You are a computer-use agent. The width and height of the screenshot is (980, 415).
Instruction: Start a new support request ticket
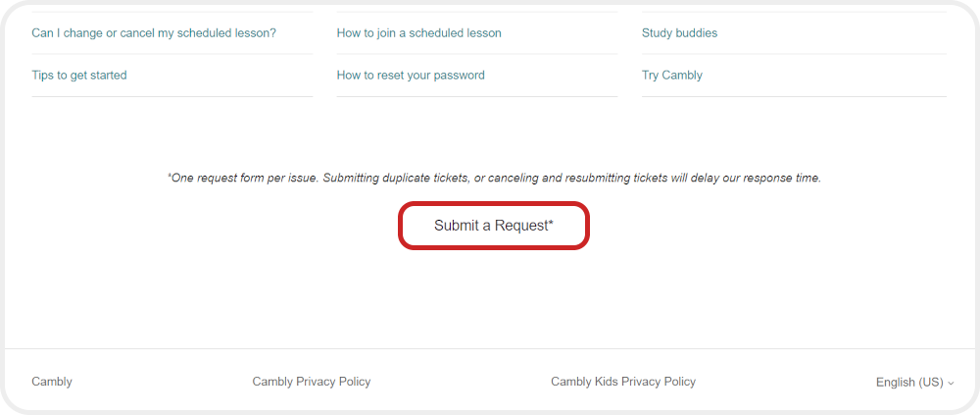point(493,226)
